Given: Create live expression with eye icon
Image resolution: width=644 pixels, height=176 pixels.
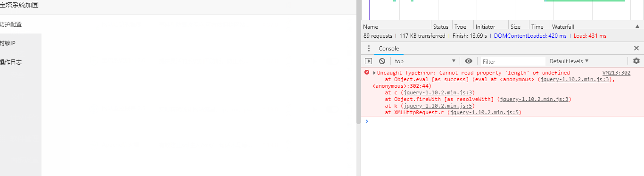Looking at the screenshot, I should (468, 61).
